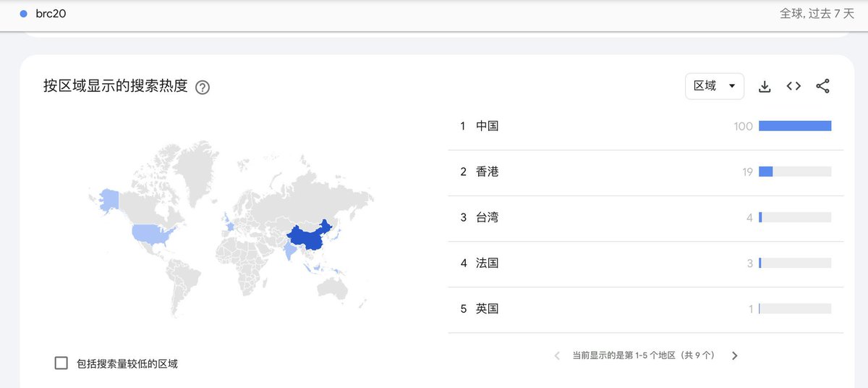
Task: Open the 法国 region row
Action: [488, 263]
